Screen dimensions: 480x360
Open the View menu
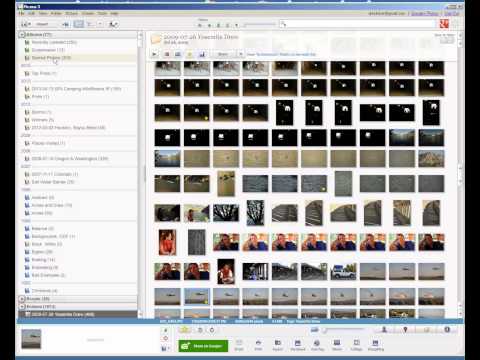pyautogui.click(x=43, y=13)
